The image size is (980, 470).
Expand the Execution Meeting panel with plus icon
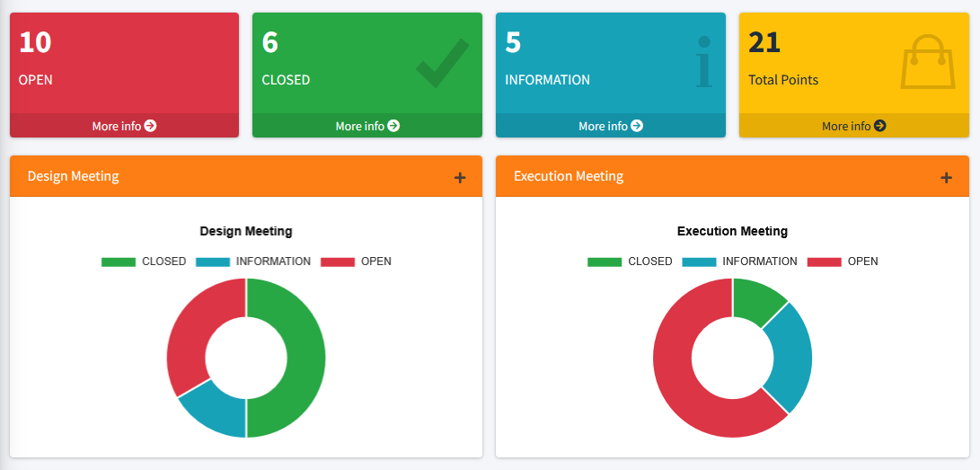946,178
